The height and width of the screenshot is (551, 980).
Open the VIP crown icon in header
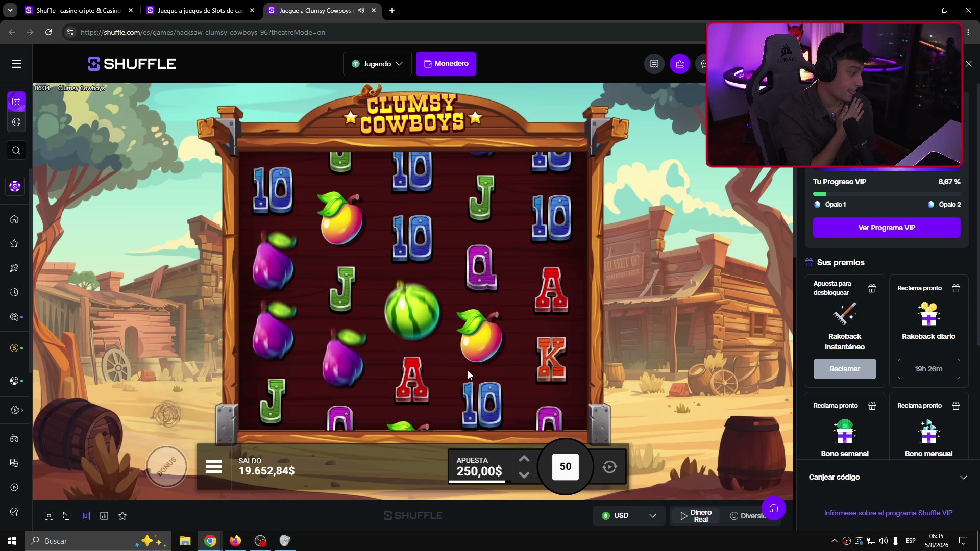click(680, 64)
